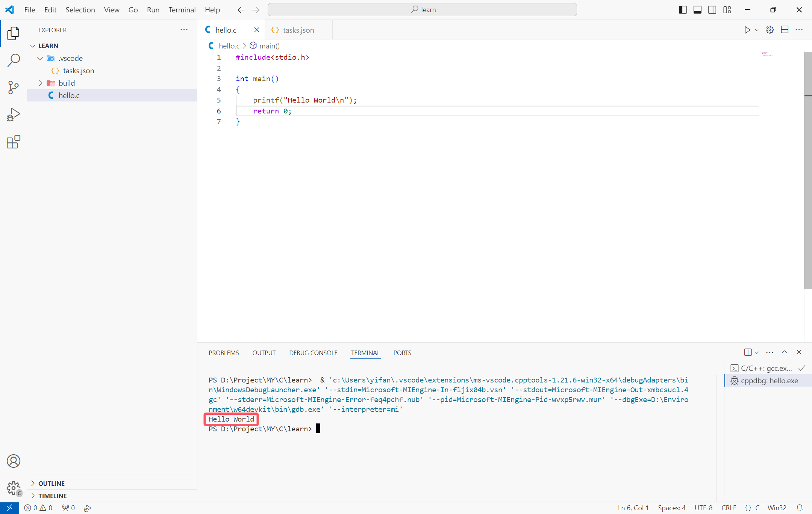Open the Terminal menu
Image resolution: width=812 pixels, height=514 pixels.
click(x=182, y=10)
